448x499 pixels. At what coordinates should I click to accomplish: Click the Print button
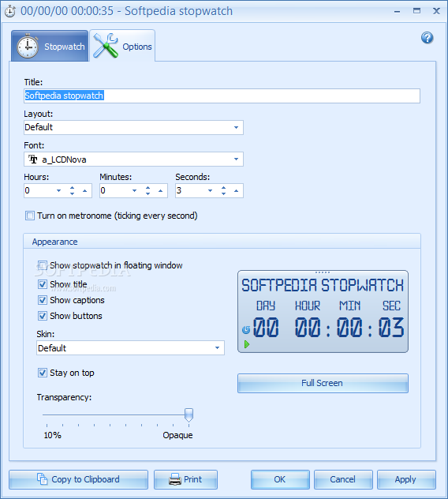pos(185,479)
